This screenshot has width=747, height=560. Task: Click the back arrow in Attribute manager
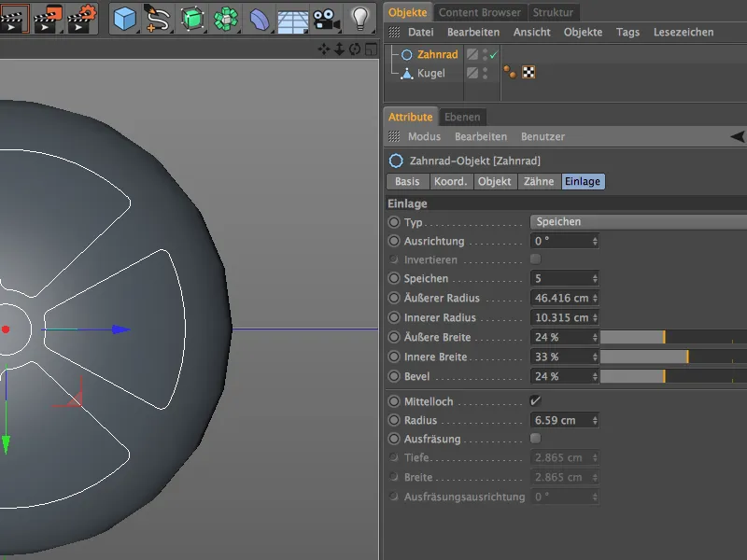[737, 136]
